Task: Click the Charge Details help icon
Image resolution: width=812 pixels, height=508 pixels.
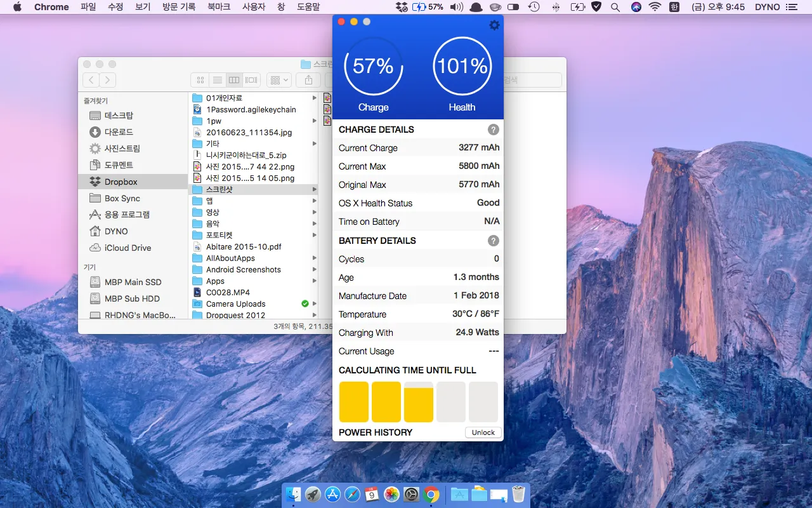Action: (493, 130)
